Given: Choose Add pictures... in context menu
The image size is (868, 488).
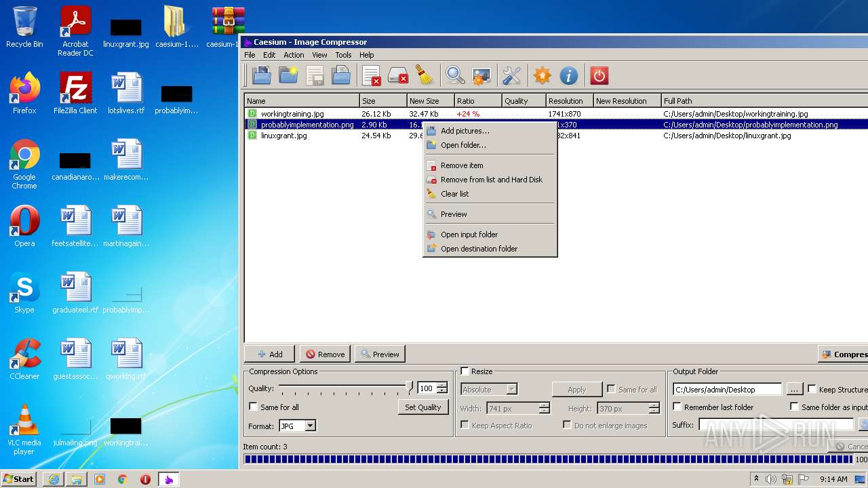Looking at the screenshot, I should [x=490, y=131].
